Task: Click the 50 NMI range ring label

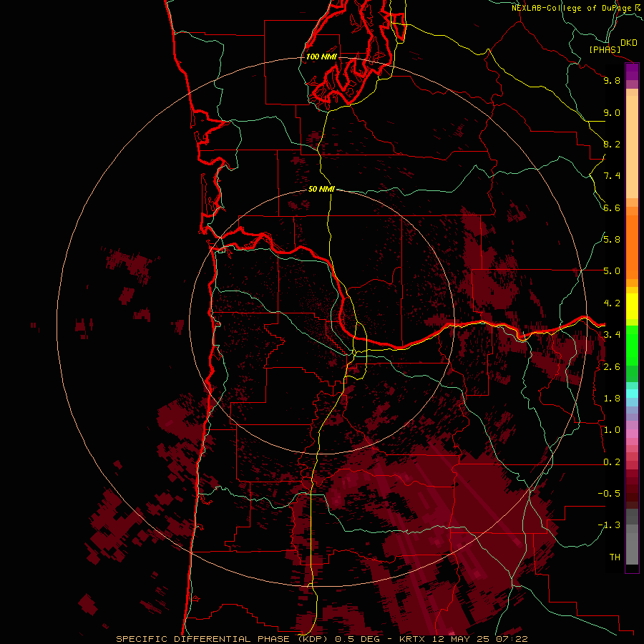Action: coord(321,189)
